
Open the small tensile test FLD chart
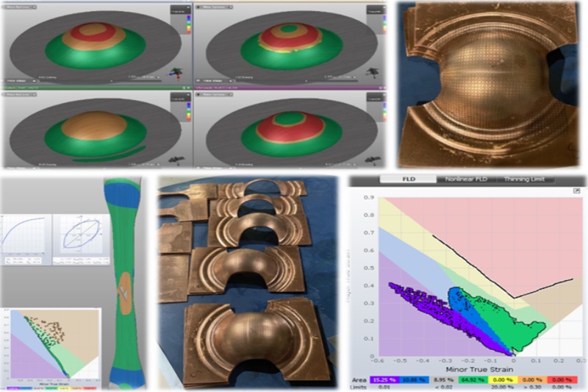coord(51,348)
